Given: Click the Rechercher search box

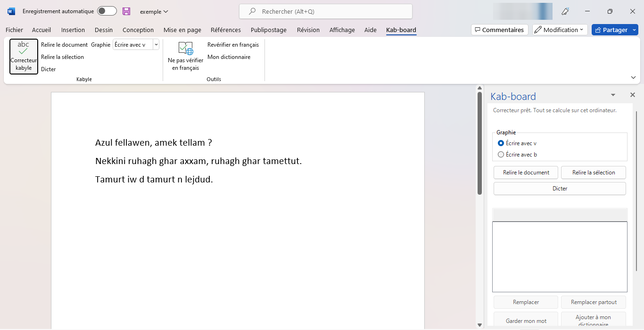Looking at the screenshot, I should coord(326,11).
